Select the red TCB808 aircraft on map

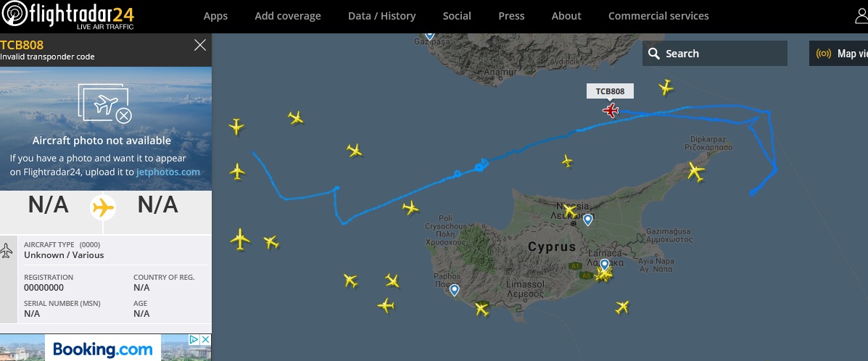pyautogui.click(x=611, y=110)
